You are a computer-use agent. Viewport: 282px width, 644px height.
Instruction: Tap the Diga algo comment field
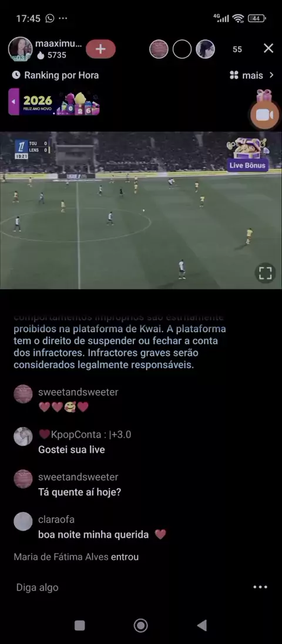(x=123, y=587)
